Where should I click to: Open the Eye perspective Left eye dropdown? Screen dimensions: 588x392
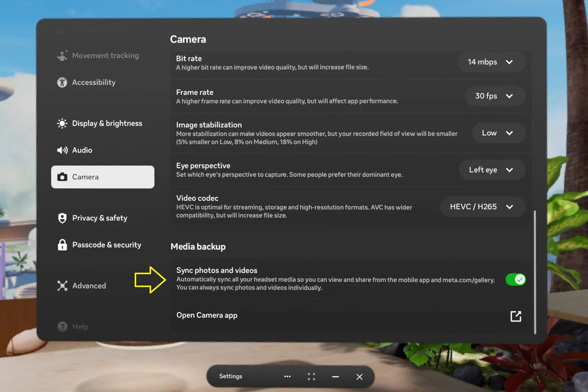(x=492, y=170)
